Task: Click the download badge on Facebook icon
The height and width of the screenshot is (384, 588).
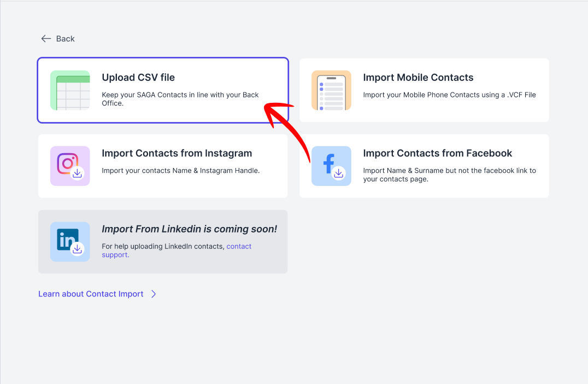Action: pos(339,173)
